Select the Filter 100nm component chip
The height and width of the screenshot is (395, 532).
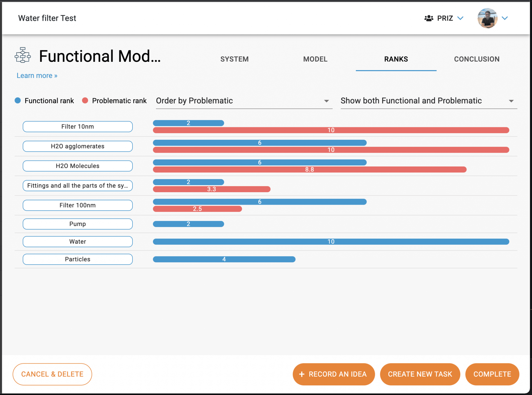pyautogui.click(x=77, y=205)
